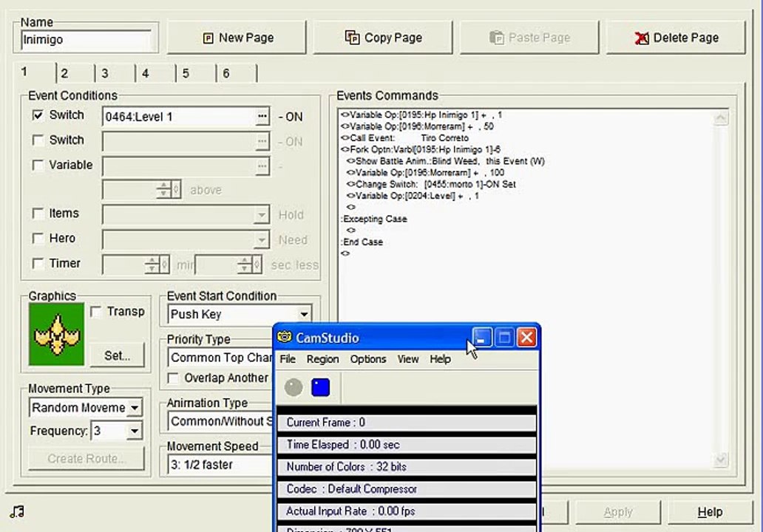Viewport: 763px width, 532px height.
Task: Click the Create Route button
Action: click(86, 459)
